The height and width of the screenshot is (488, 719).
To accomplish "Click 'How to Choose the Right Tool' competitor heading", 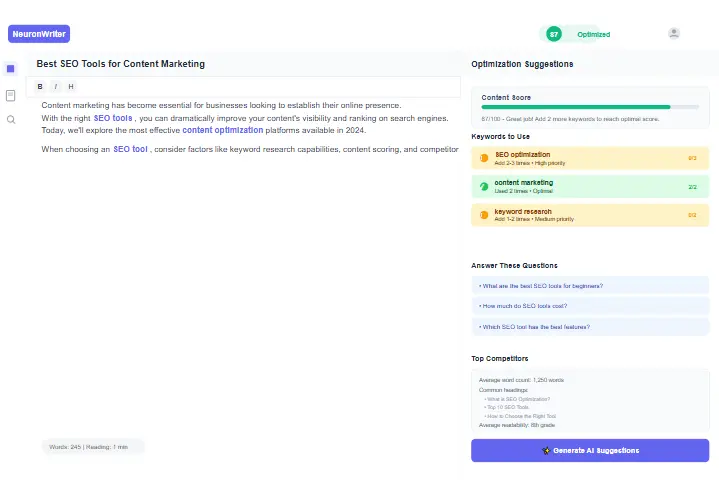I will tap(520, 416).
